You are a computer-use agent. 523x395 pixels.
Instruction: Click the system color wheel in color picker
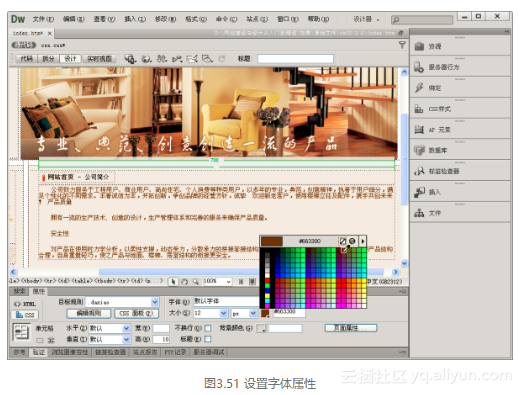pyautogui.click(x=352, y=241)
